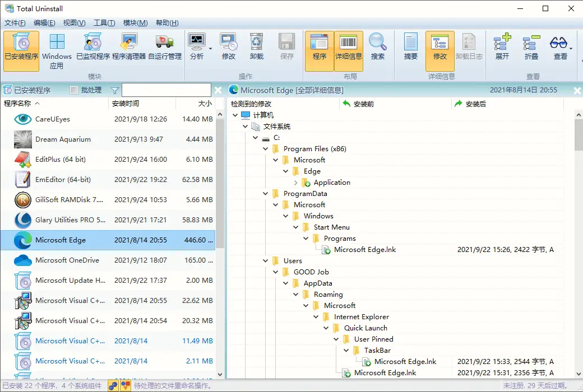Viewport: 583px width, 392px height.
Task: Click the 卸载 recycle bin button
Action: click(x=257, y=47)
